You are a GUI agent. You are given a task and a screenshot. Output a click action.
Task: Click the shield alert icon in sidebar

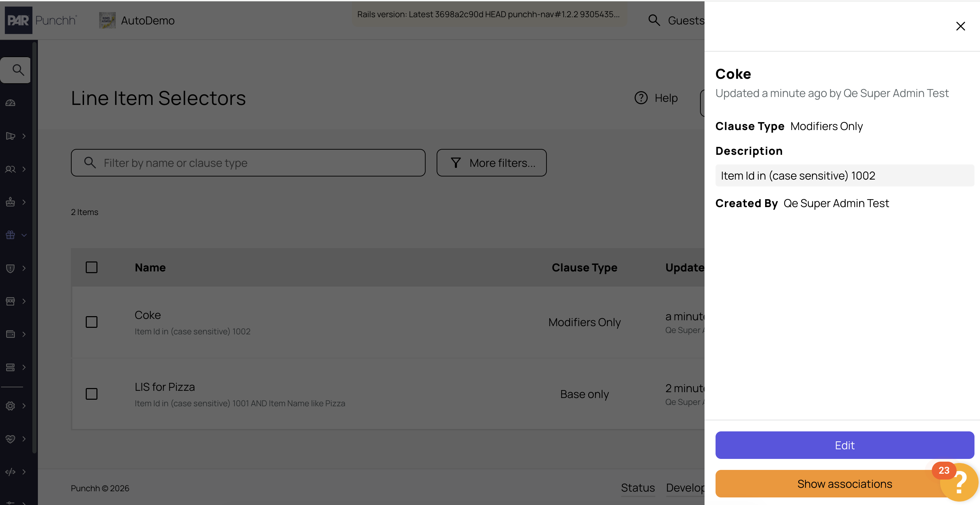10,268
